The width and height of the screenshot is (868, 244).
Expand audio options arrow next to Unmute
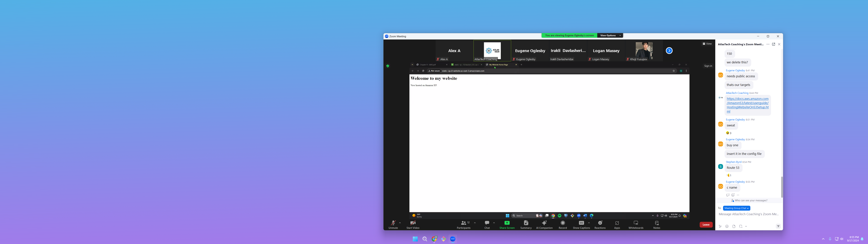click(400, 223)
